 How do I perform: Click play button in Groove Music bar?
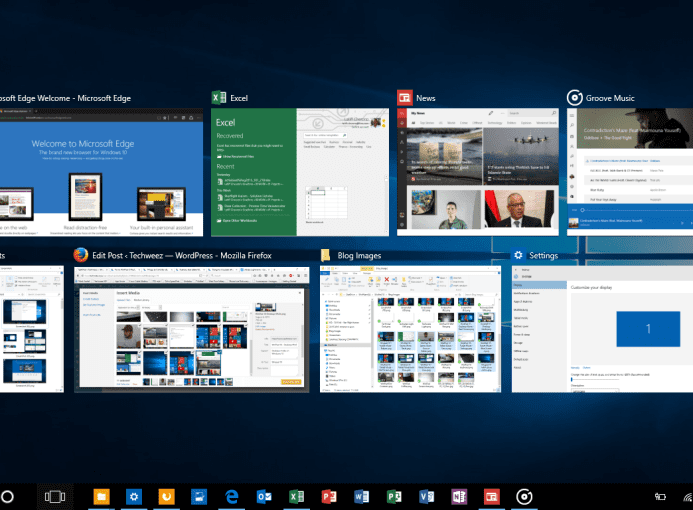(682, 223)
